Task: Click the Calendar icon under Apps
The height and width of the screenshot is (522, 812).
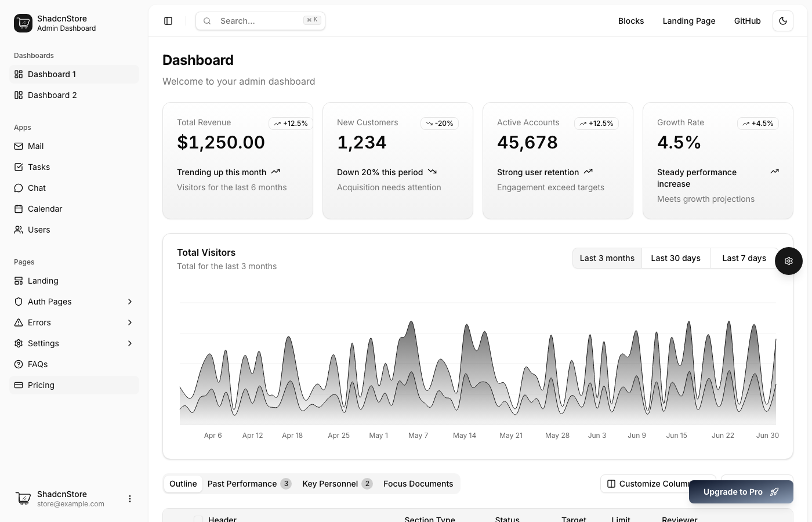Action: pos(18,209)
